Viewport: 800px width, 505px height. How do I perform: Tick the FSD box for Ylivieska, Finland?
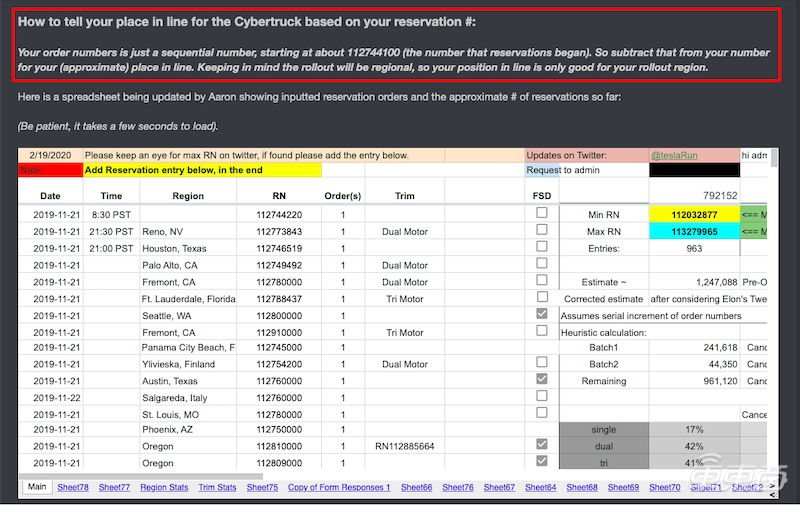(x=542, y=362)
